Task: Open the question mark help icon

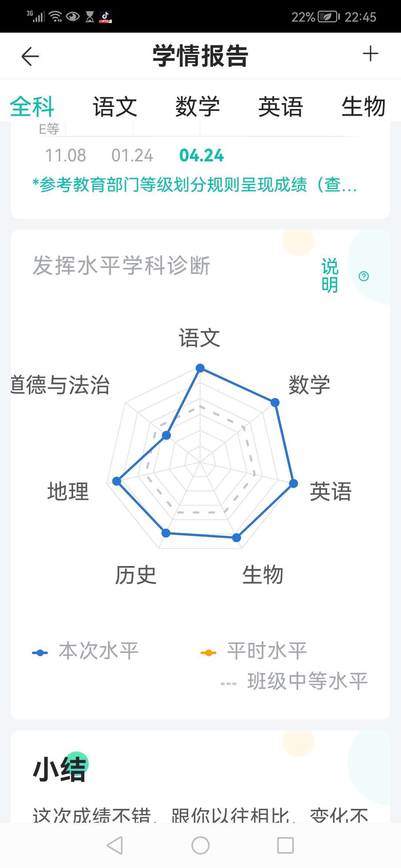Action: 364,276
